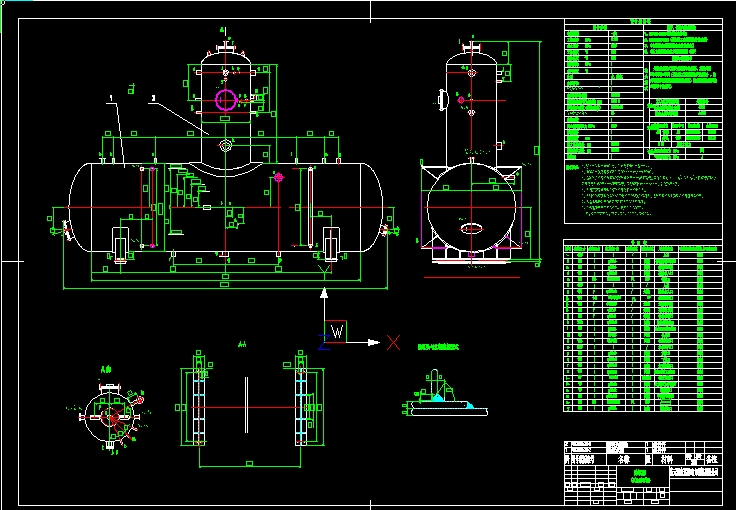Click the UCS horizontal X-axis arrowhead
The width and height of the screenshot is (736, 510).
pyautogui.click(x=374, y=343)
